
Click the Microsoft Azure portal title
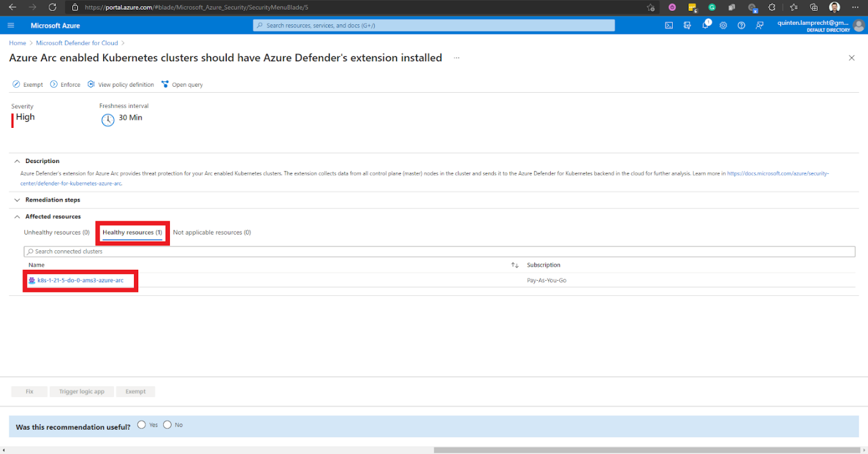[x=55, y=25]
